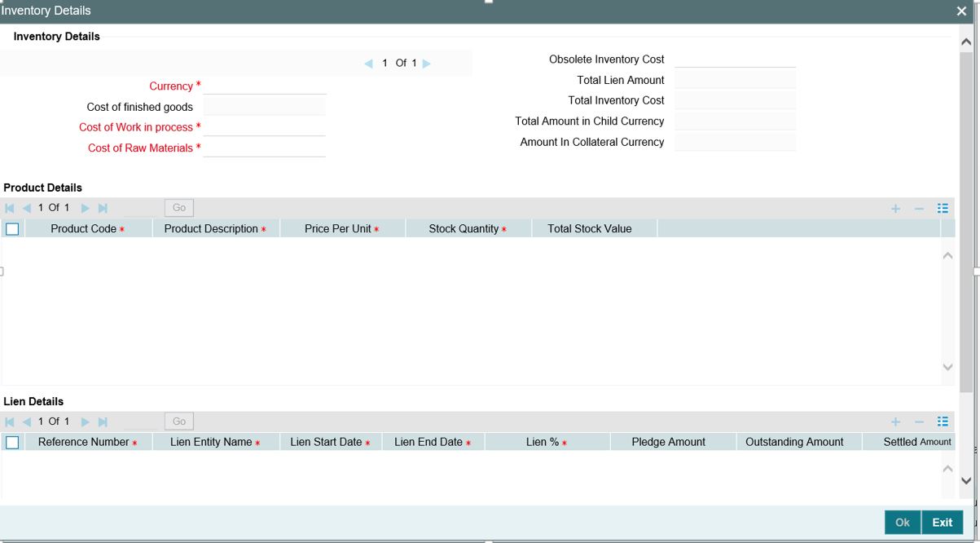Click the Lien Start Date column header
The image size is (980, 543).
pos(331,442)
